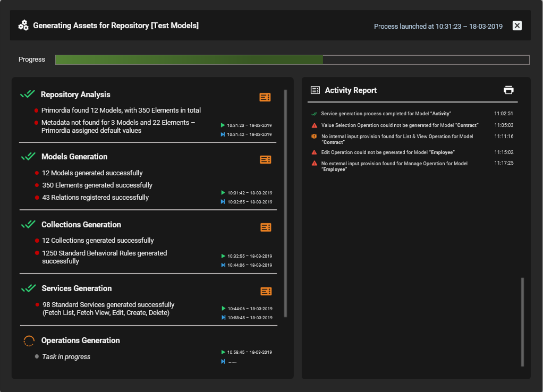The image size is (543, 392).
Task: Click the Services Generation double-check mark
Action: [x=28, y=288]
